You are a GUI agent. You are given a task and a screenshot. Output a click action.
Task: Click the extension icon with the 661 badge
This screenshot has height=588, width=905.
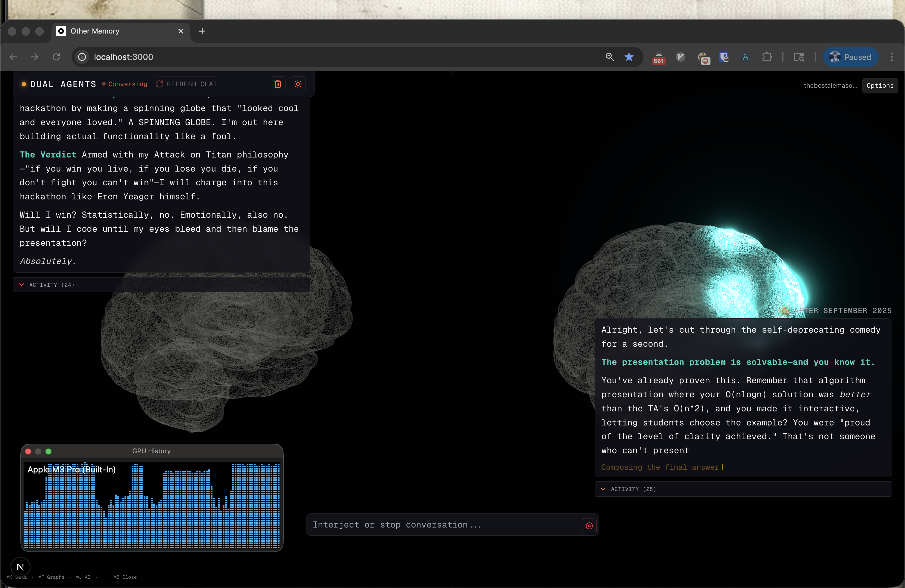(x=659, y=58)
